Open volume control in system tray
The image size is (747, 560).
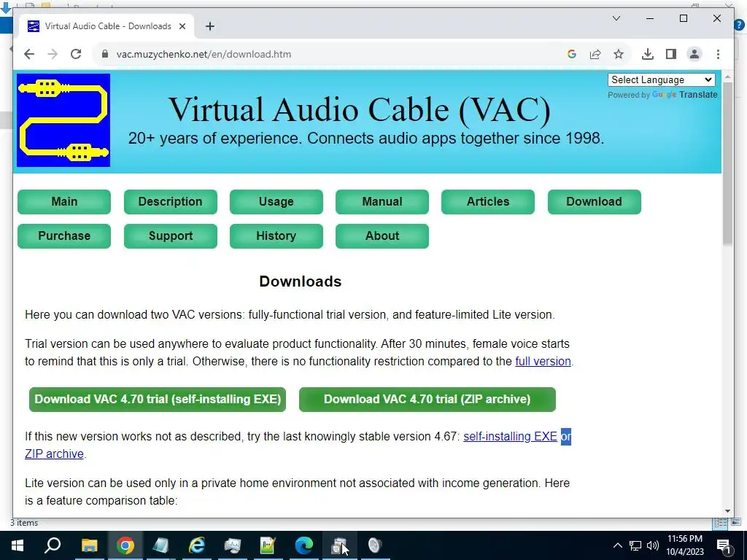pyautogui.click(x=653, y=545)
